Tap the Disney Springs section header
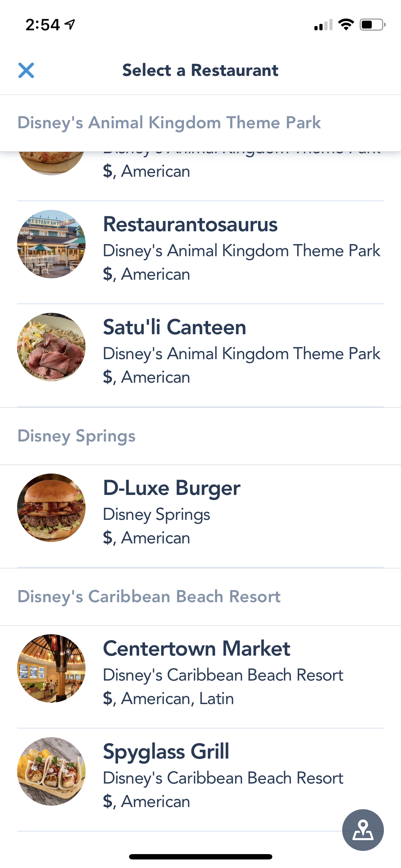 (77, 436)
